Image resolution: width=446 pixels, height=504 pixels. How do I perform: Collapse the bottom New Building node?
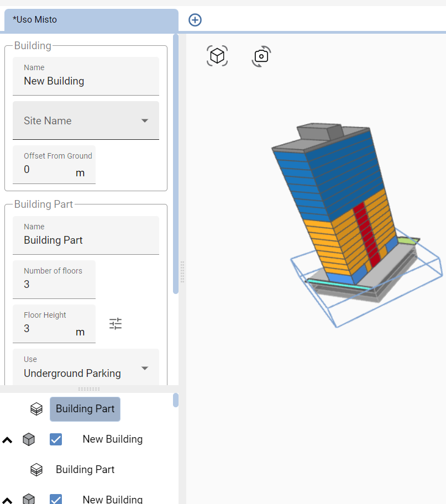click(7, 501)
